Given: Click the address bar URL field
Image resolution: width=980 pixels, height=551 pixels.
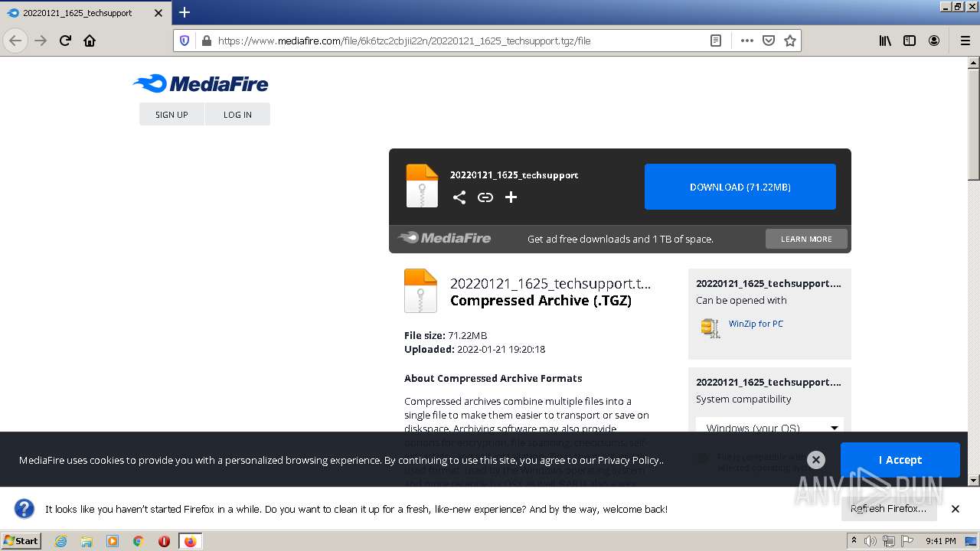Looking at the screenshot, I should coord(459,41).
